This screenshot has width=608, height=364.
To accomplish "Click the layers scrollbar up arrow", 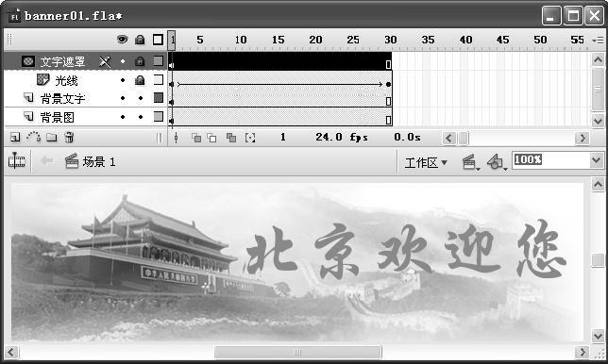I will pos(598,59).
